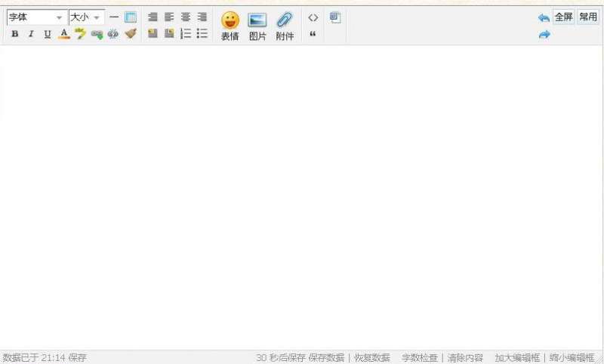Viewport: 604px width, 364px height.
Task: Insert code with the angle brackets icon
Action: (x=313, y=17)
